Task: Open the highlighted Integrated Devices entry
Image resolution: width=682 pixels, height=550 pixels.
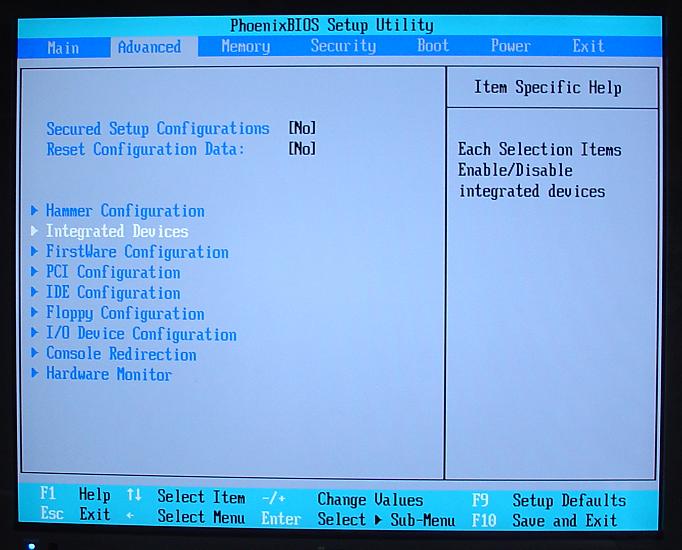Action: pyautogui.click(x=117, y=231)
